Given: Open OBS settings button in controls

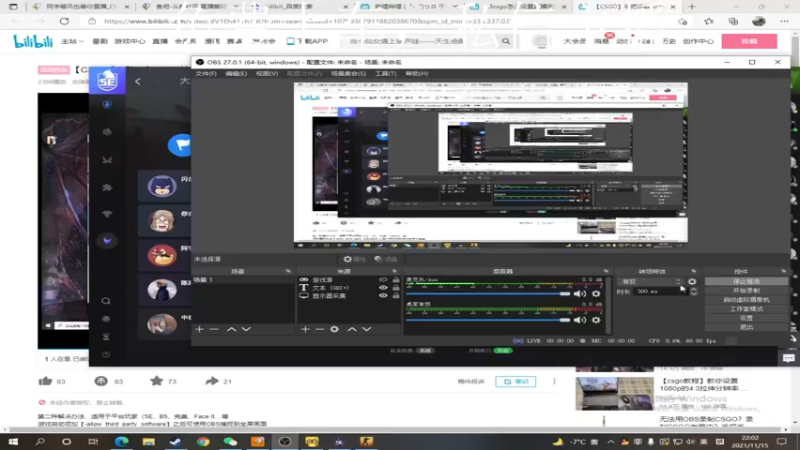Looking at the screenshot, I should point(746,318).
